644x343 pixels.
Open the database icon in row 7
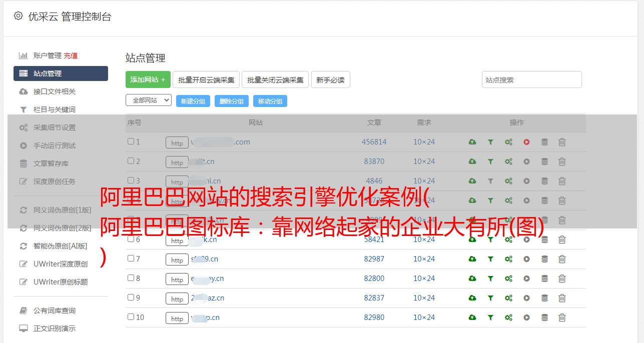pyautogui.click(x=544, y=259)
